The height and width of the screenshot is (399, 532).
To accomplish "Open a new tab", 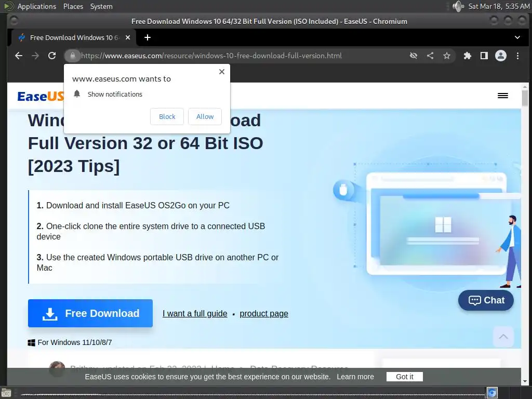I will click(147, 37).
